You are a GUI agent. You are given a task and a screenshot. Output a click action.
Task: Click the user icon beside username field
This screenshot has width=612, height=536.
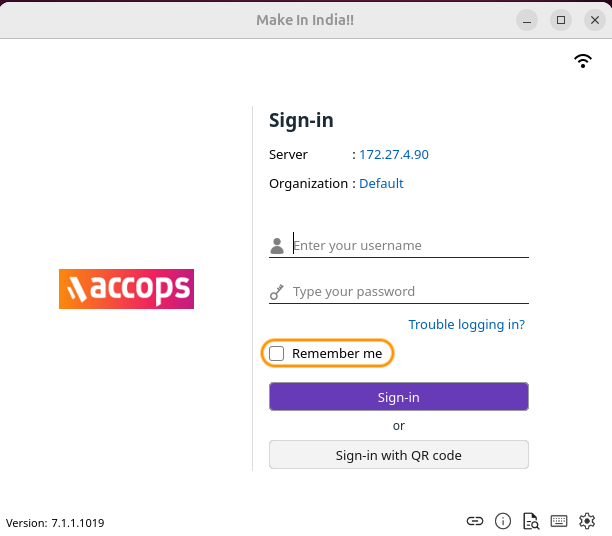277,246
